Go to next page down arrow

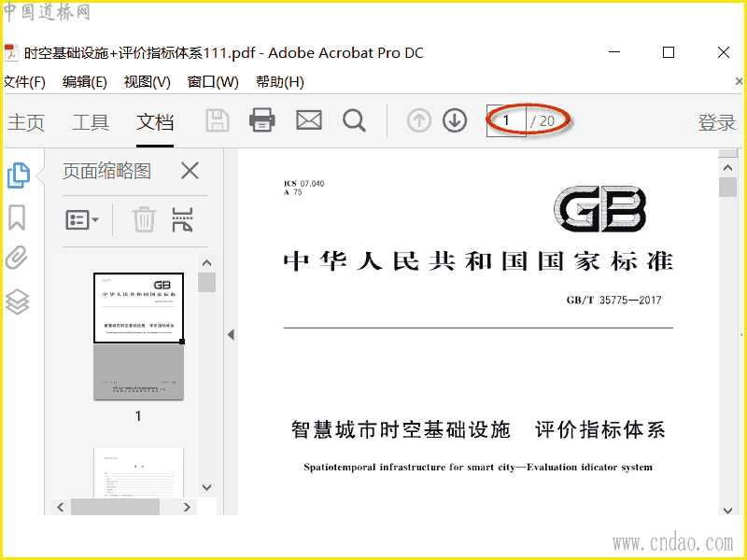tap(455, 120)
